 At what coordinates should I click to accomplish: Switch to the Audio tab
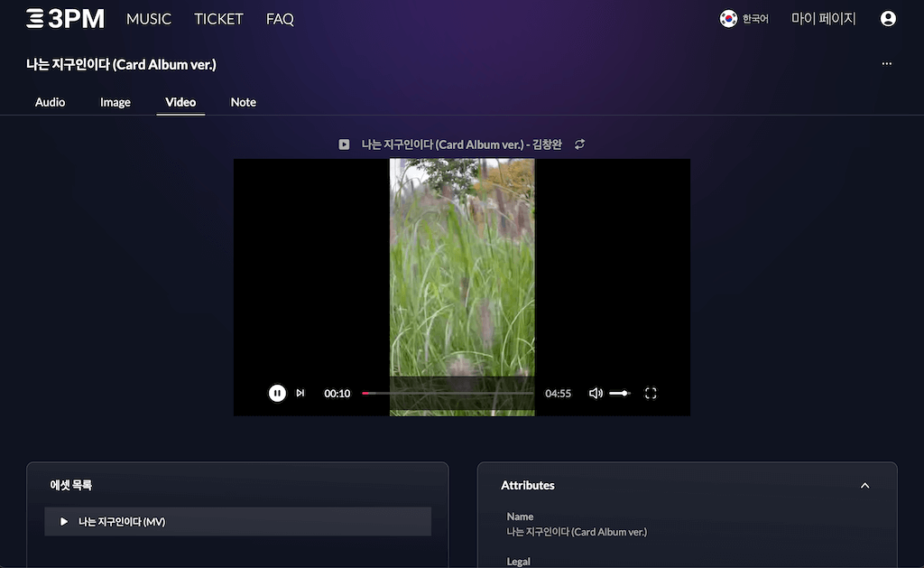[x=50, y=102]
